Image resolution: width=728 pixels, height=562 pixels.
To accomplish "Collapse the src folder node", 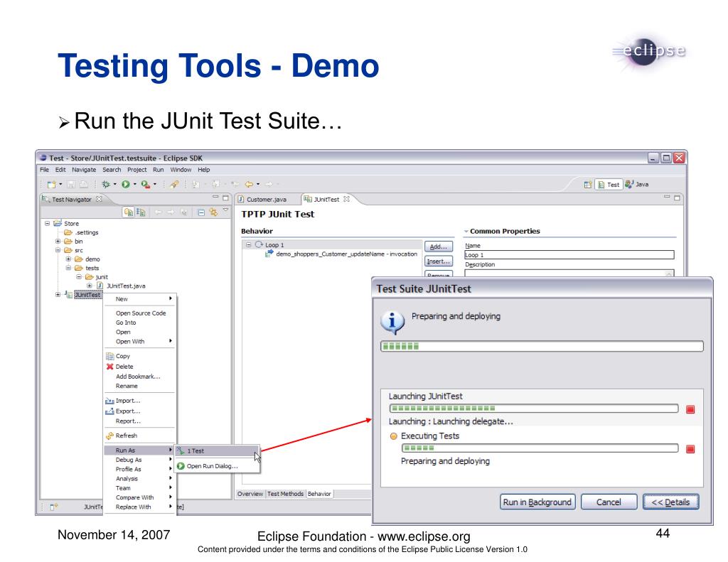I will [x=58, y=250].
